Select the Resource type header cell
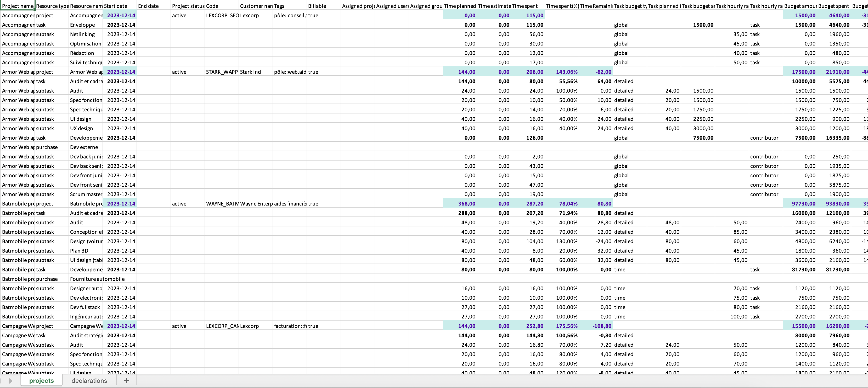Viewport: 868px width, 388px height. [x=52, y=6]
